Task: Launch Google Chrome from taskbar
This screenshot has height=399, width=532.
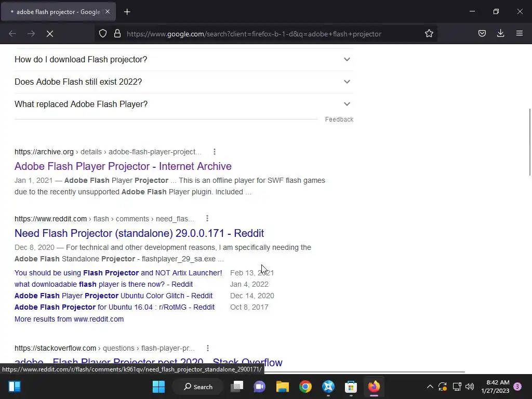Action: (x=305, y=387)
